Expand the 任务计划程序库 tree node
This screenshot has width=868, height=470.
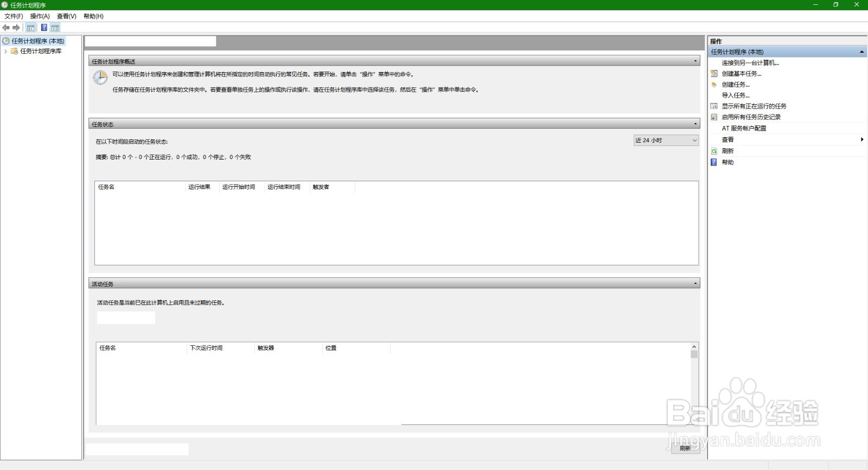pos(5,51)
